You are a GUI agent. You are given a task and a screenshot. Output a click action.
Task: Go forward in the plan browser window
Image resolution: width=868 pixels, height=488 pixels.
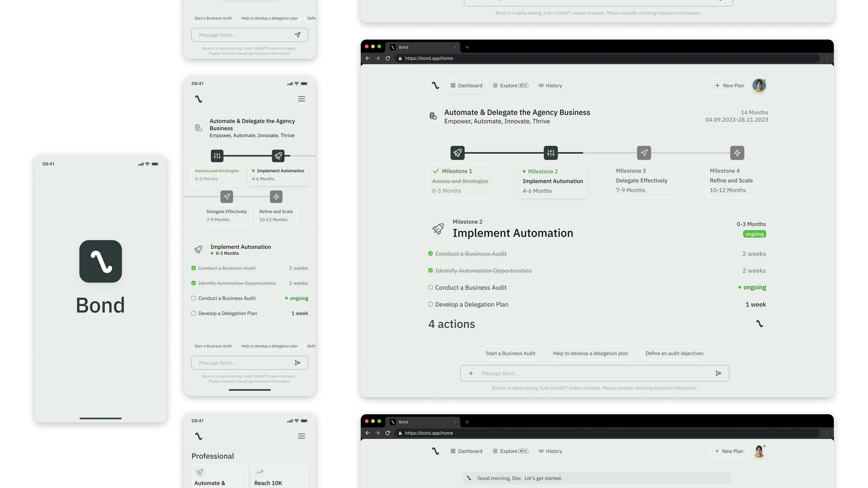(x=377, y=58)
